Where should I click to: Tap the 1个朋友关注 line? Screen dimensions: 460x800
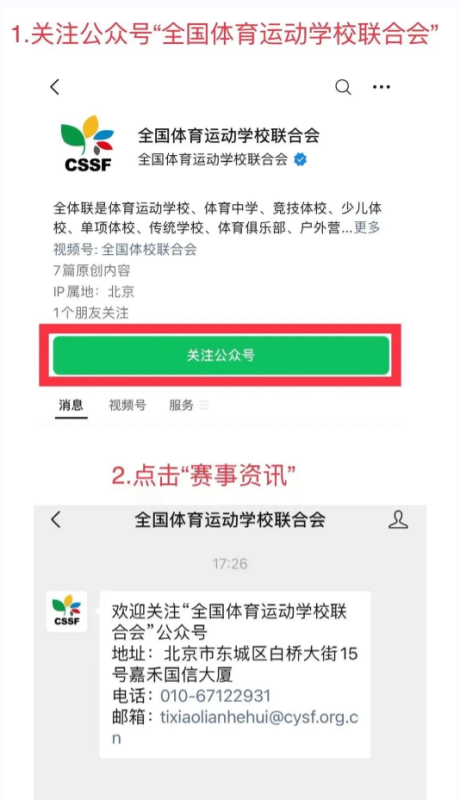pos(91,313)
